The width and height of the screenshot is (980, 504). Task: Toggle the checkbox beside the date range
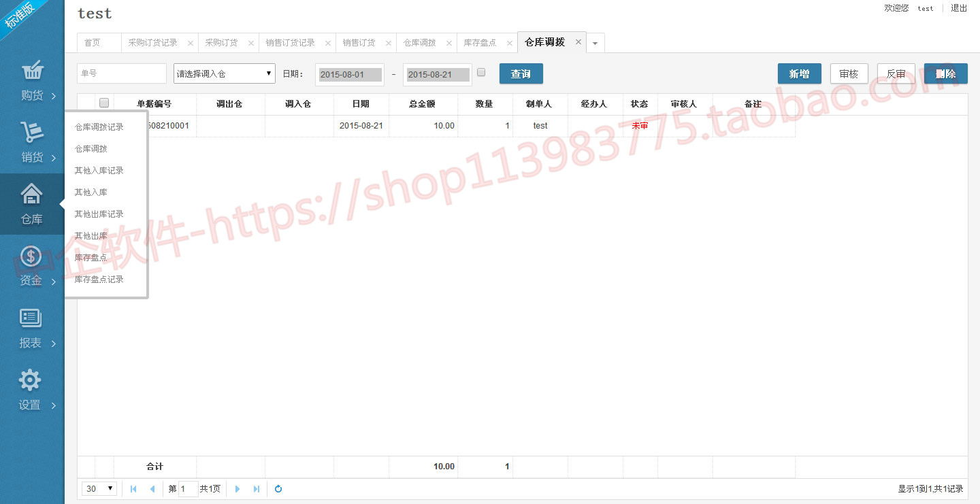[x=481, y=72]
